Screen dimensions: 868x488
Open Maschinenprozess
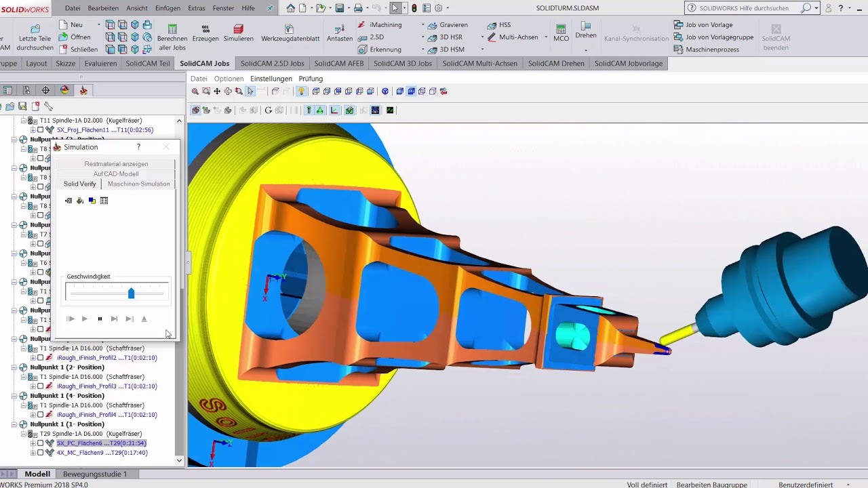pyautogui.click(x=707, y=49)
